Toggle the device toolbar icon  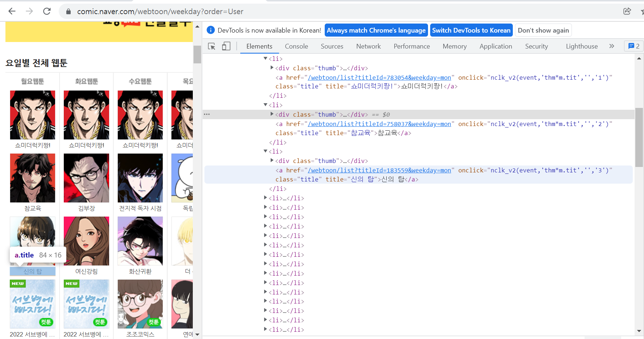[226, 46]
